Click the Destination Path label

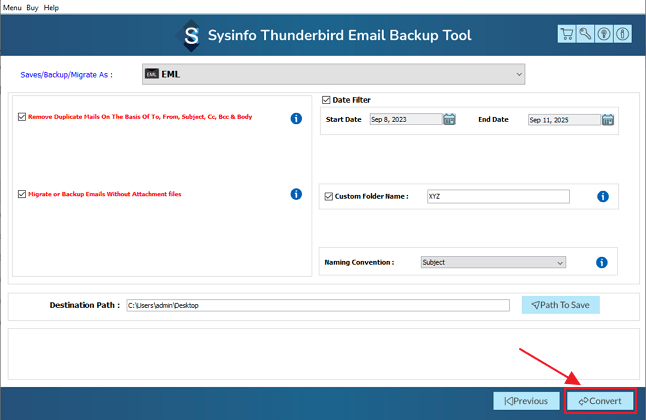(85, 305)
